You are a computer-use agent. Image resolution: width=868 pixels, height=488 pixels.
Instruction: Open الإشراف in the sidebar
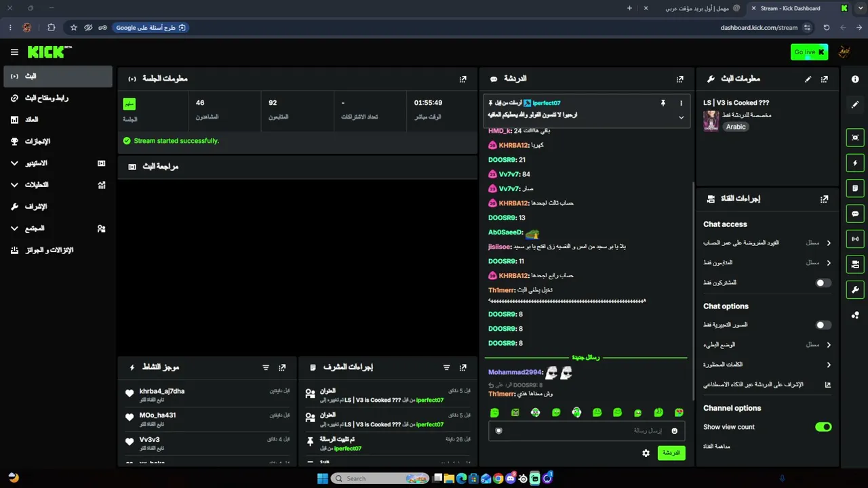point(58,207)
